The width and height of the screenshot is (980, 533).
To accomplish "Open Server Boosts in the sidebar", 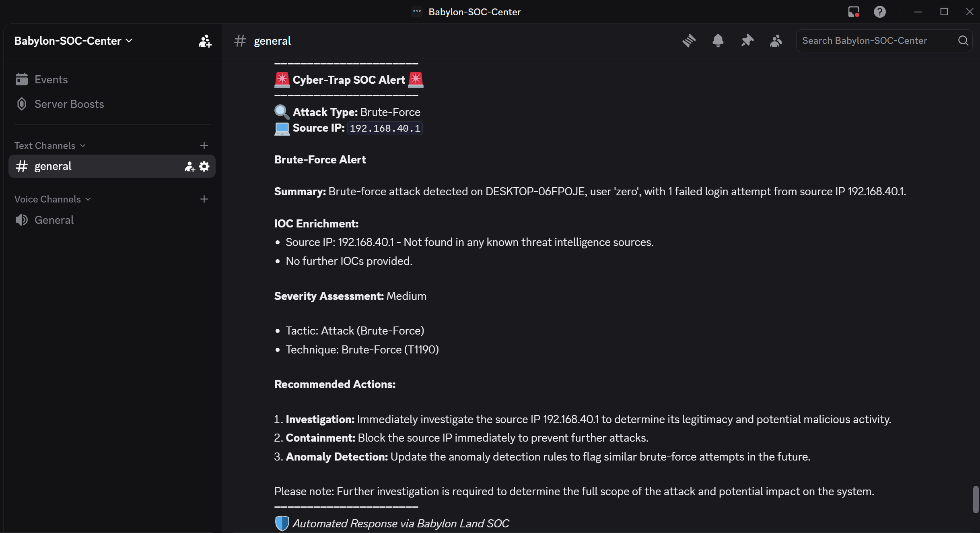I will 112,104.
